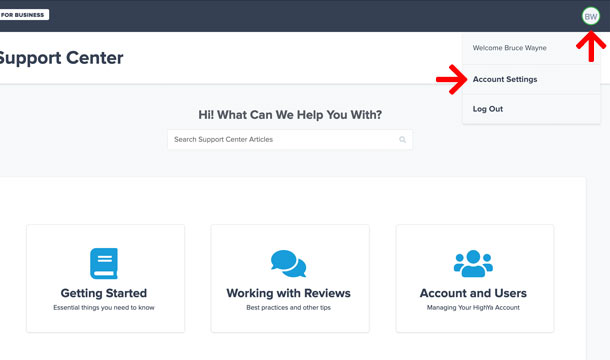Choose Log Out in the dropdown

487,109
